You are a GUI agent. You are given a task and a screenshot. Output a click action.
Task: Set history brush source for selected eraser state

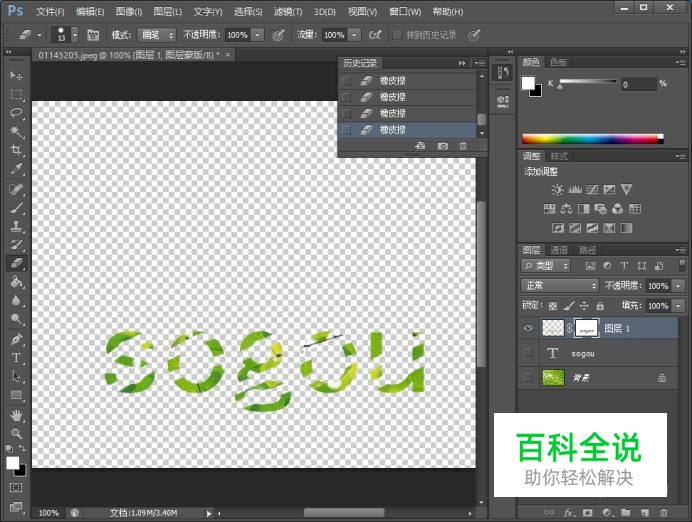tap(347, 130)
